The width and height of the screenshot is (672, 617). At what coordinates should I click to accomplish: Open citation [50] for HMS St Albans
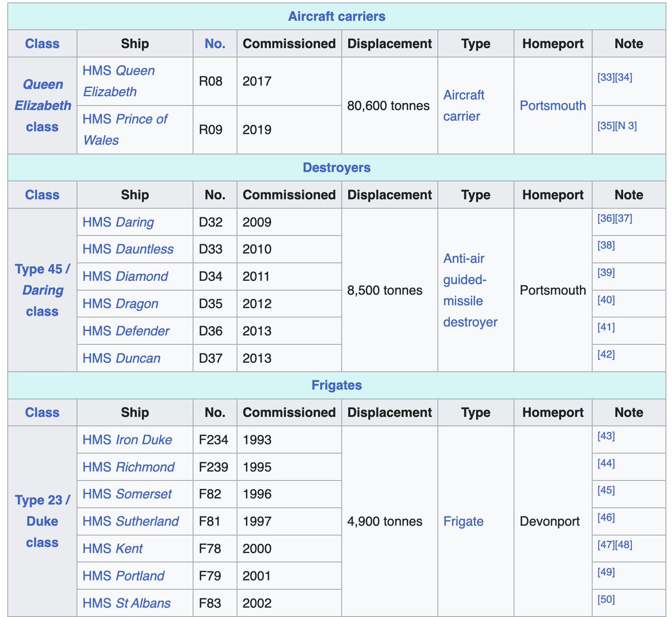pos(606,599)
